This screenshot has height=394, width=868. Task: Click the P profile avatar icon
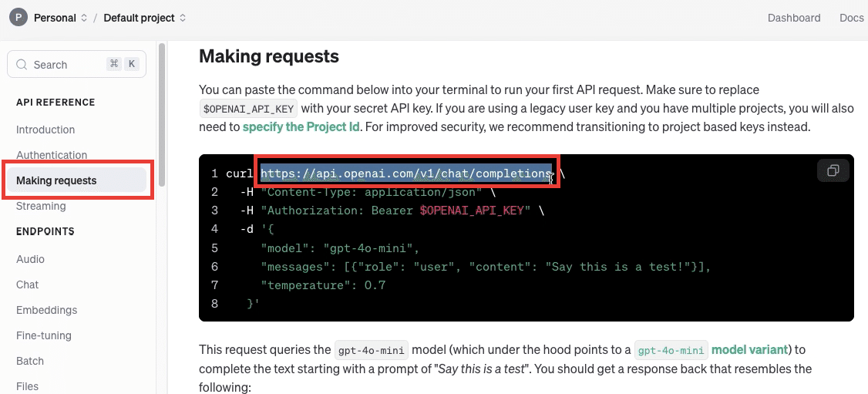(19, 18)
